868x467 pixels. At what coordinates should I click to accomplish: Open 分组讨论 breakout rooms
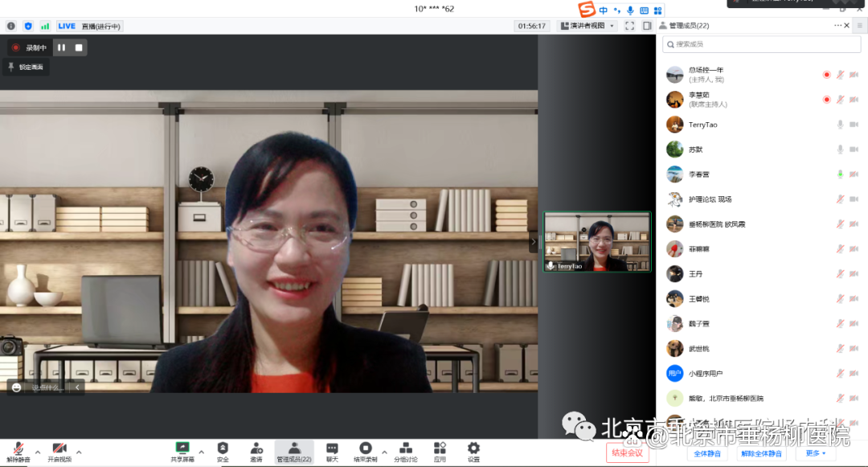[405, 449]
